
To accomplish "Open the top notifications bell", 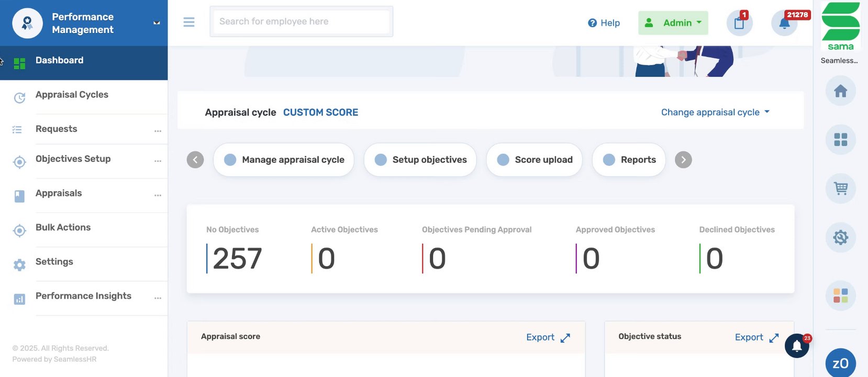I will 784,23.
